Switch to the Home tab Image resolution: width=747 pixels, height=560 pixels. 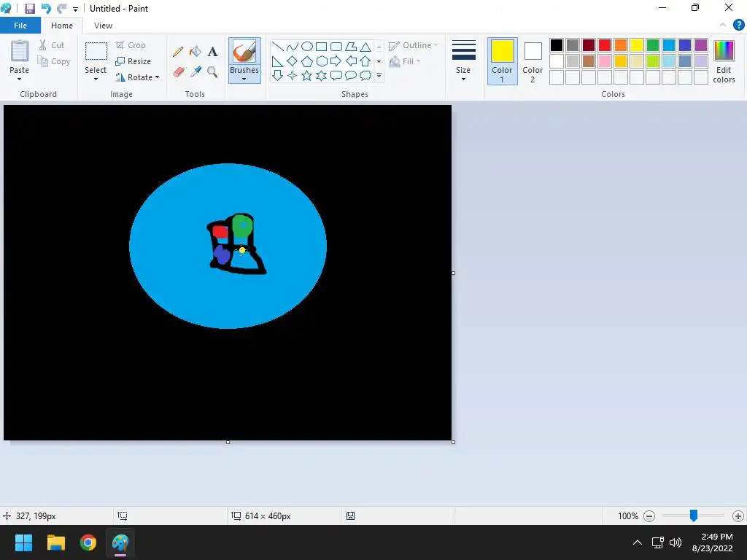pos(62,26)
